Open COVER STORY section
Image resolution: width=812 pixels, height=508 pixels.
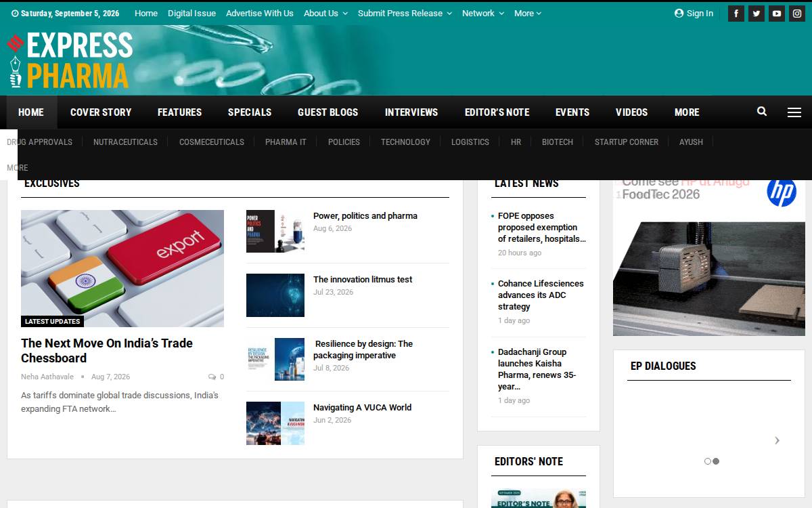101,112
